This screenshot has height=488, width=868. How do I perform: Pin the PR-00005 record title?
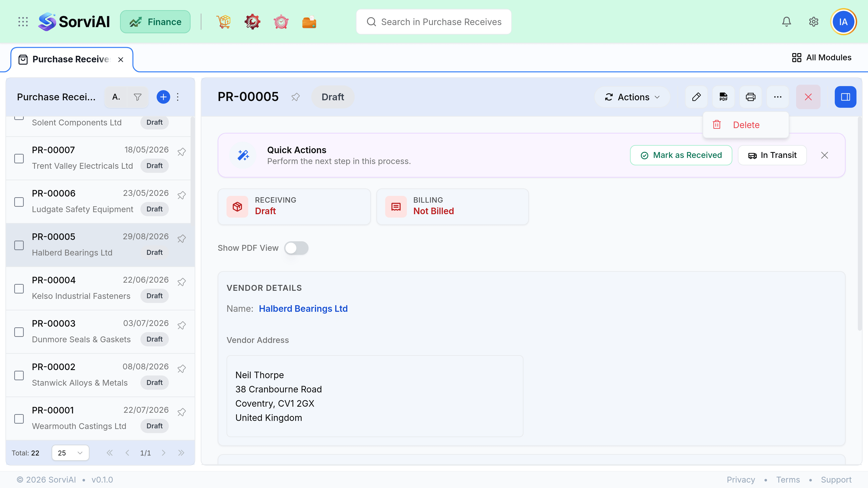pos(295,97)
